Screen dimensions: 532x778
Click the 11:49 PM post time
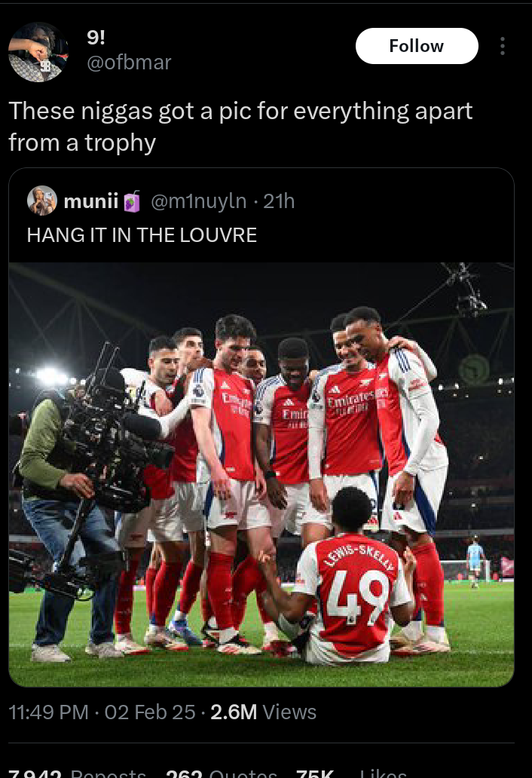48,712
